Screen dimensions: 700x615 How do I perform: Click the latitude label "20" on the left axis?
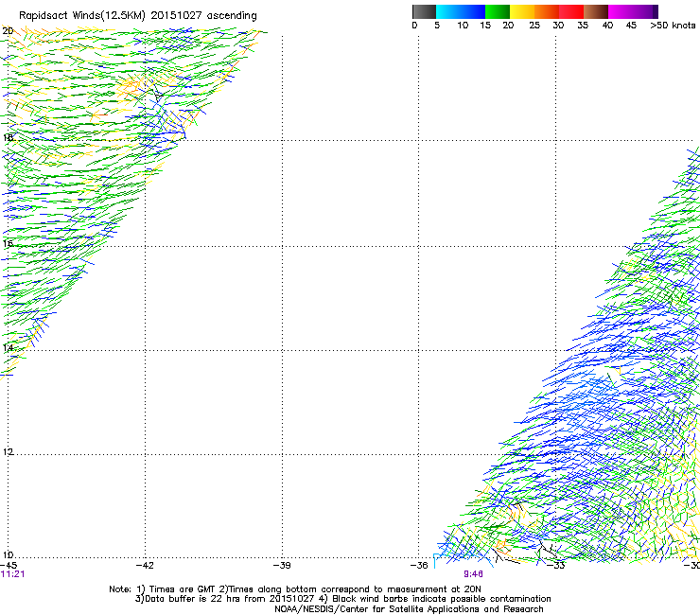click(8, 31)
